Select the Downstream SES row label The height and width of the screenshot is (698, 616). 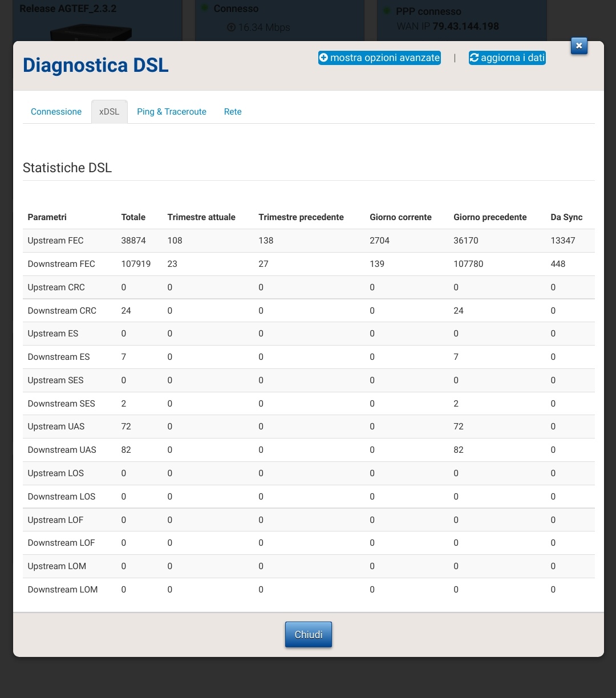tap(62, 404)
